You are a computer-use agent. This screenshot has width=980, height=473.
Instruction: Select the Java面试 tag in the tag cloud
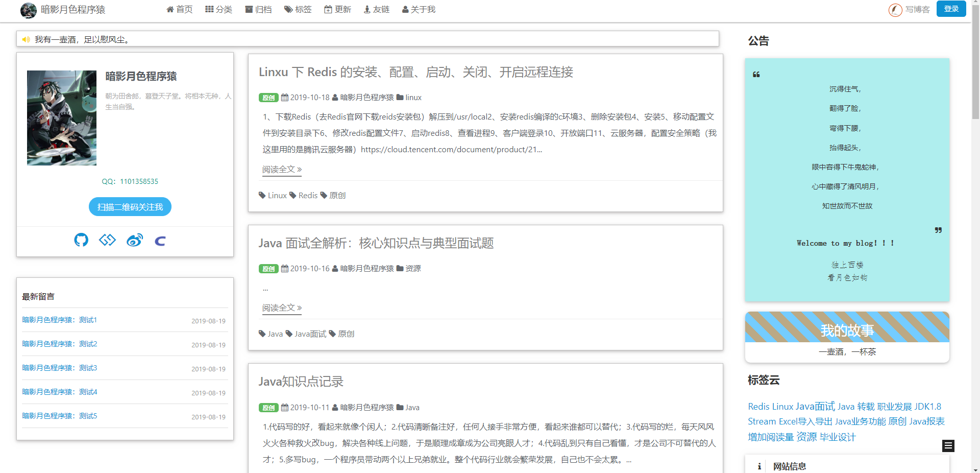coord(815,406)
